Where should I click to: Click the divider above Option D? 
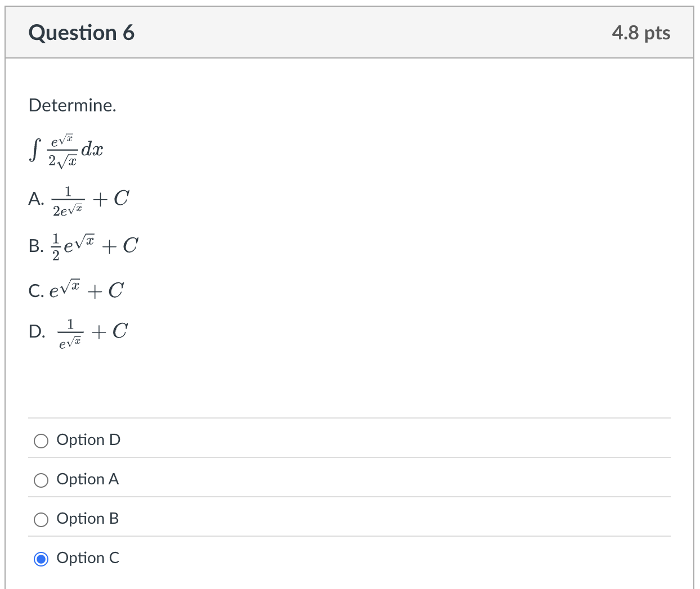pyautogui.click(x=349, y=419)
